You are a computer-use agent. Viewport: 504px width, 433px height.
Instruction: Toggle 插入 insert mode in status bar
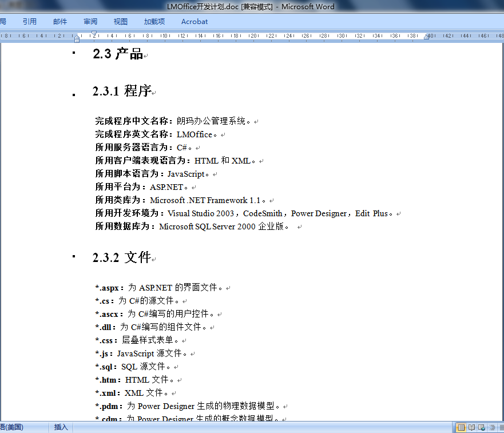(61, 427)
